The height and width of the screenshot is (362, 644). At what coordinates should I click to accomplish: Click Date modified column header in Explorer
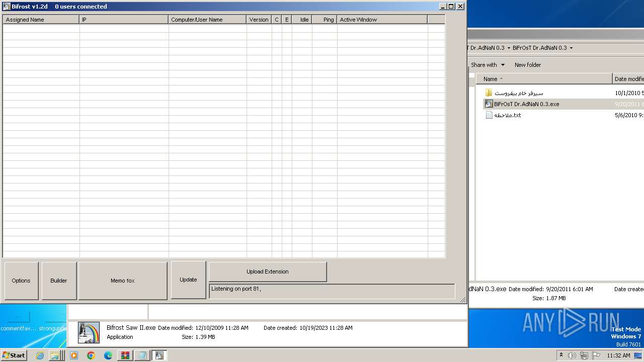coord(628,79)
